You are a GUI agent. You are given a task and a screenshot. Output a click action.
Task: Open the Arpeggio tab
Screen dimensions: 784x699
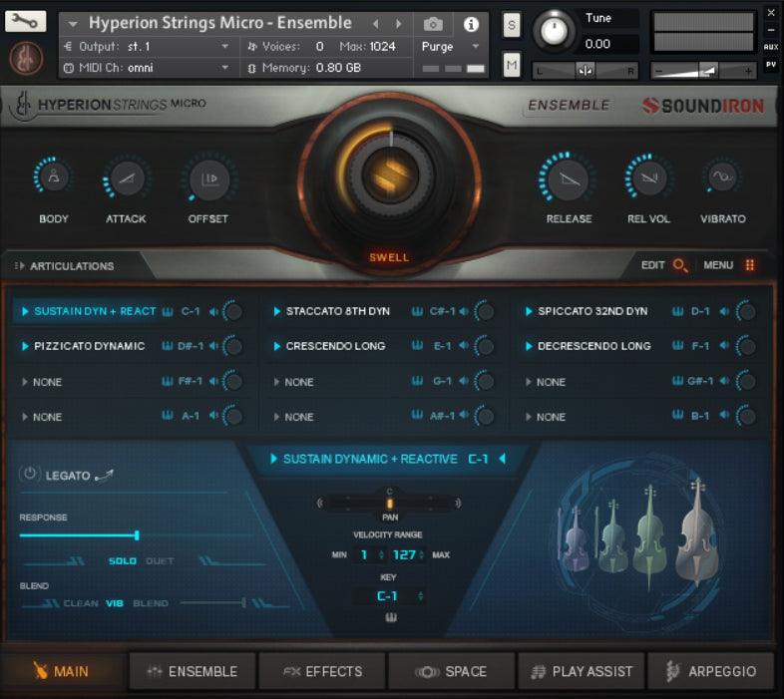point(712,671)
